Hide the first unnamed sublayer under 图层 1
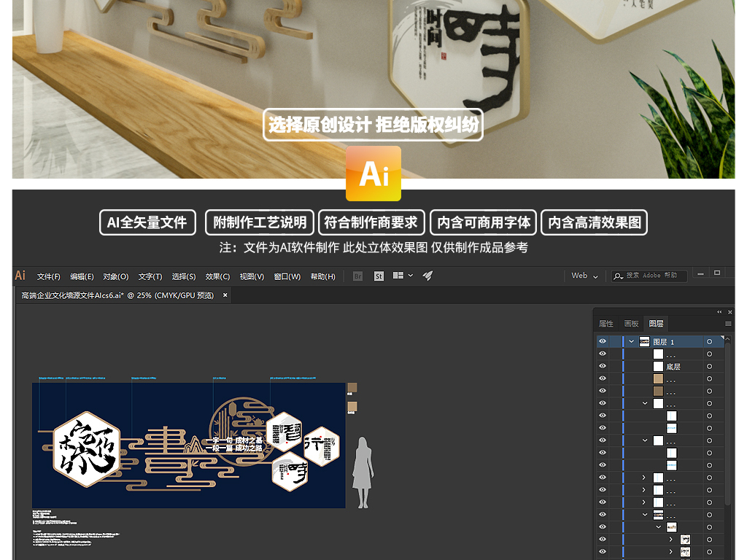The width and height of the screenshot is (747, 560). point(603,354)
